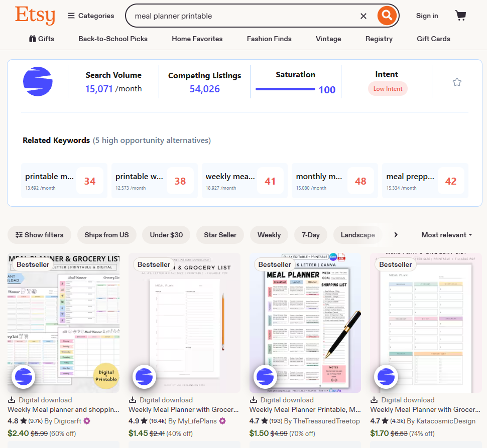Select the 'monthly m...' related keyword card

[x=335, y=181]
